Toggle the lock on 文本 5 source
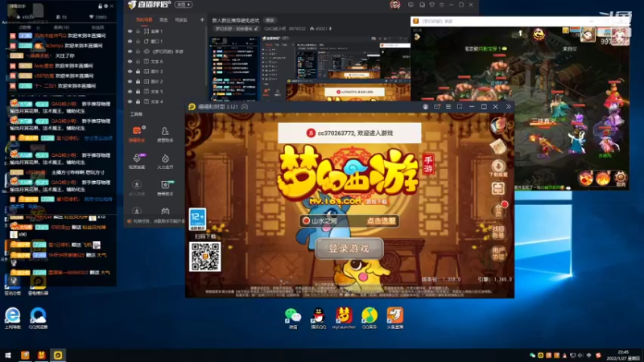This screenshot has width=644, height=362. click(x=138, y=92)
